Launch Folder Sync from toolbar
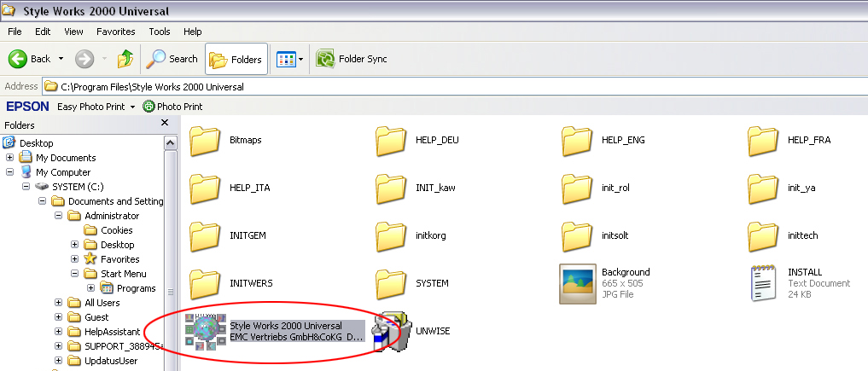Image resolution: width=868 pixels, height=371 pixels. 351,59
